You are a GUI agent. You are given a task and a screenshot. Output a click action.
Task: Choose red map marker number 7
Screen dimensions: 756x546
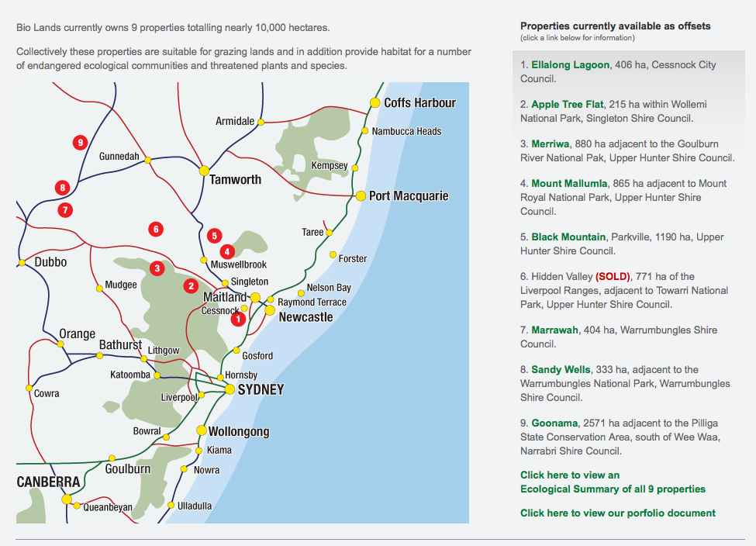(x=66, y=209)
